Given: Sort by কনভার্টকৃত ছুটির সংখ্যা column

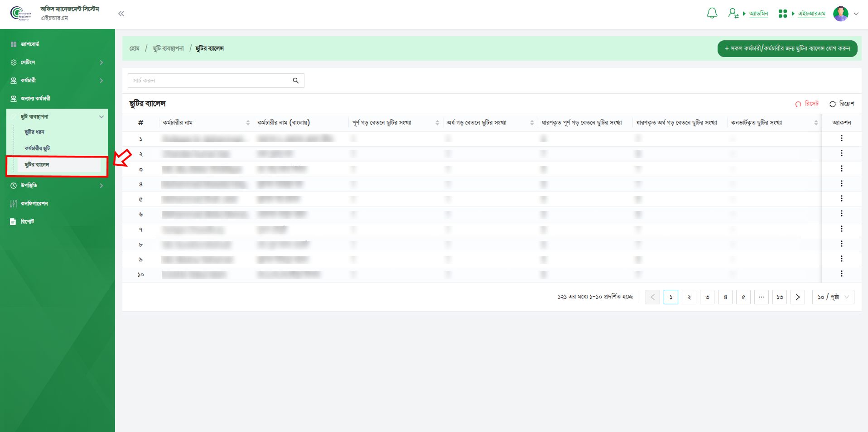Looking at the screenshot, I should point(816,123).
